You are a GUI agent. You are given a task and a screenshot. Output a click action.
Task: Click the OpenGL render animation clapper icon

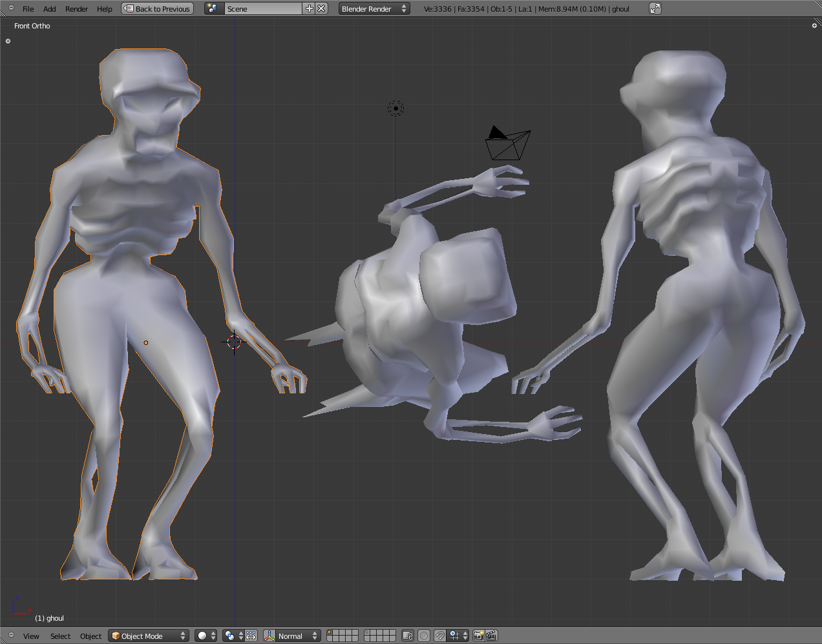pyautogui.click(x=490, y=636)
